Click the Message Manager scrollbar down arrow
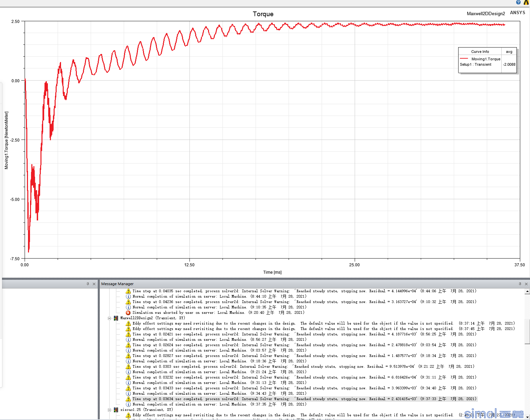The width and height of the screenshot is (530, 420). pos(527,417)
